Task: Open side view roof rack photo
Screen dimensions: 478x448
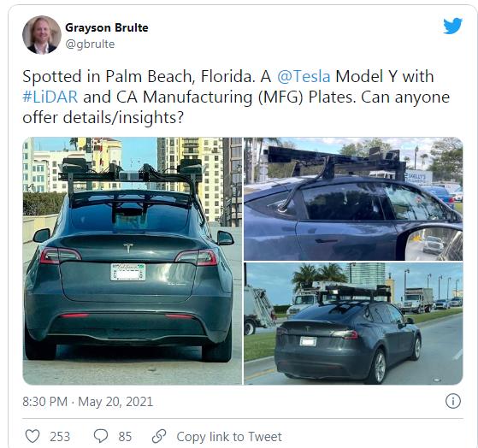Action: click(x=353, y=198)
